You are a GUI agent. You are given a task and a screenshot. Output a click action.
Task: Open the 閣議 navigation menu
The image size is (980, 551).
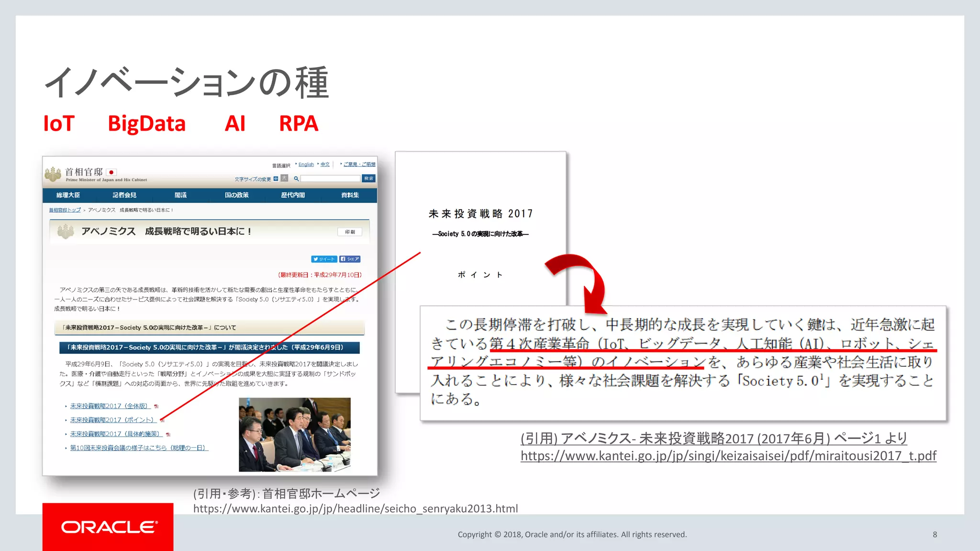[x=180, y=195]
